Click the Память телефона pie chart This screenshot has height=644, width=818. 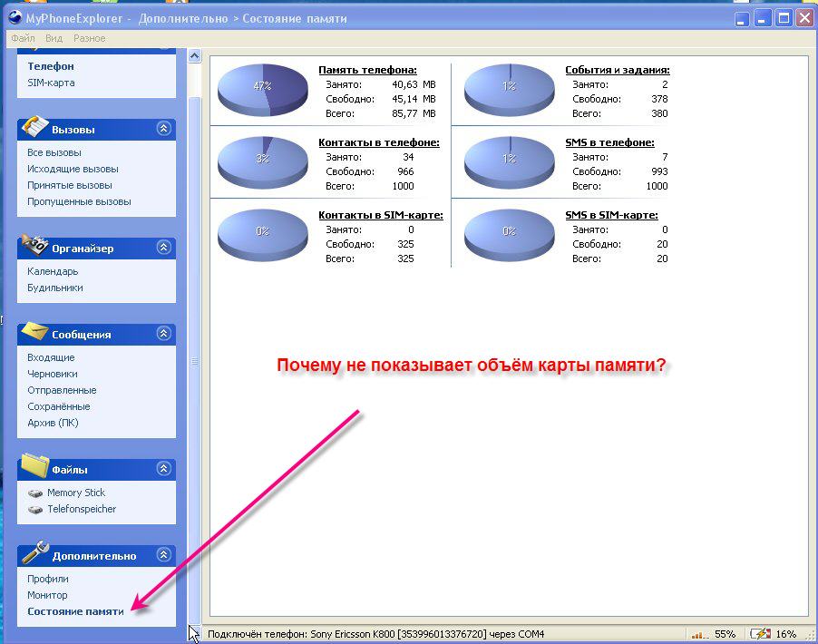tap(263, 90)
